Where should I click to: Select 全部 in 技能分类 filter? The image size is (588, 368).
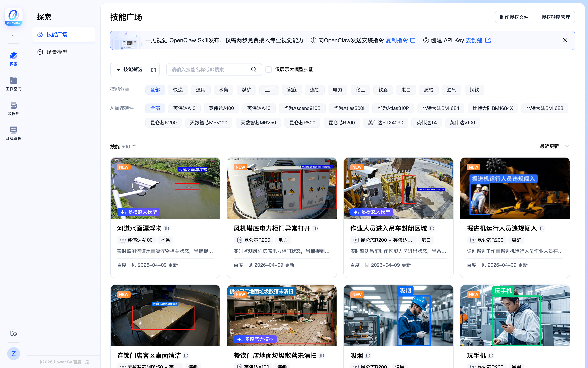coord(155,90)
